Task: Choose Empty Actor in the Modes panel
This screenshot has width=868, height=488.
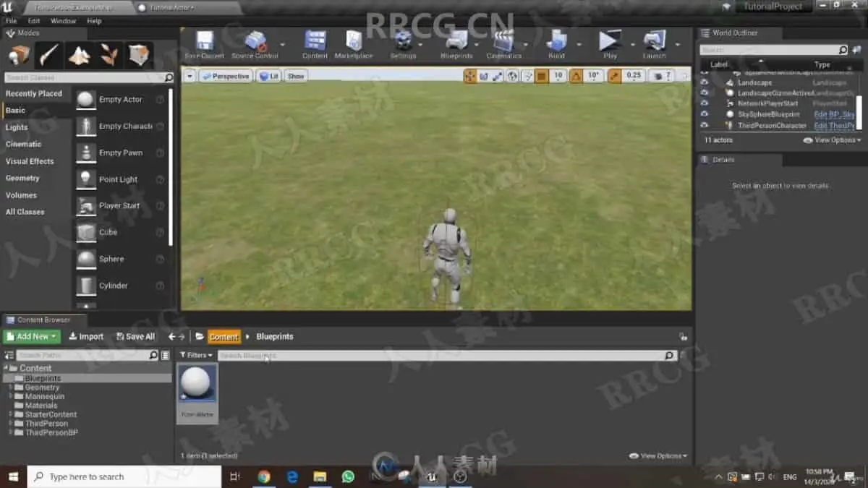Action: click(x=121, y=100)
